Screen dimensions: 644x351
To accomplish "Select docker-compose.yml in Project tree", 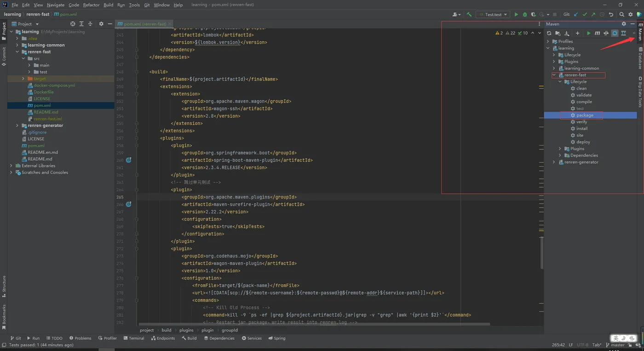I will (x=54, y=85).
